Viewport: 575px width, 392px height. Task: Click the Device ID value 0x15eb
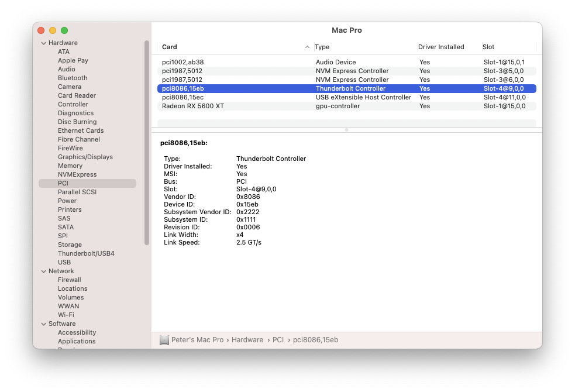pos(247,205)
